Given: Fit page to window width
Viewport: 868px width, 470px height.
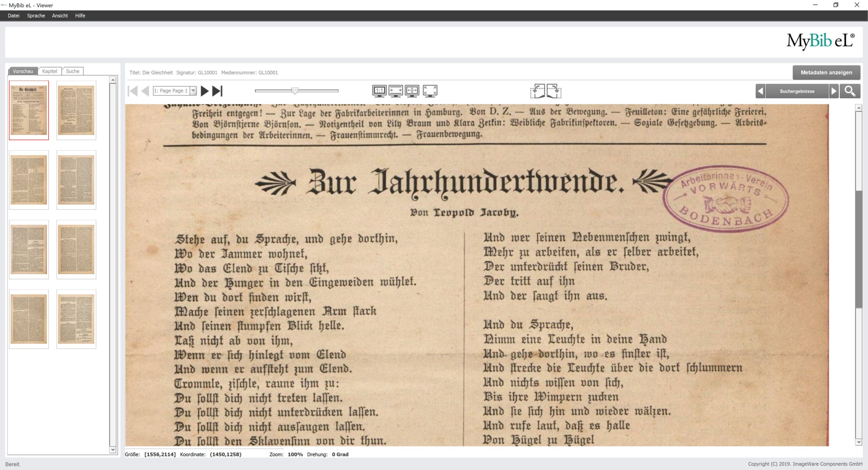Looking at the screenshot, I should click(x=396, y=91).
